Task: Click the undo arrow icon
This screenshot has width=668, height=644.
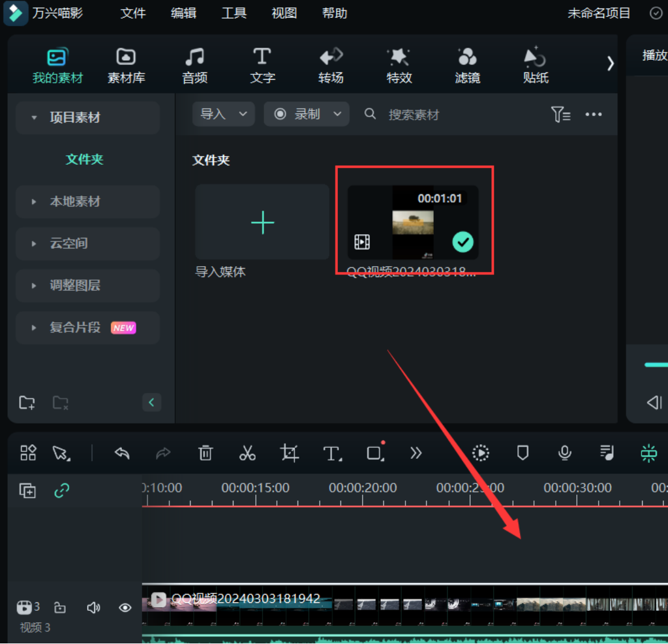Action: [x=122, y=453]
